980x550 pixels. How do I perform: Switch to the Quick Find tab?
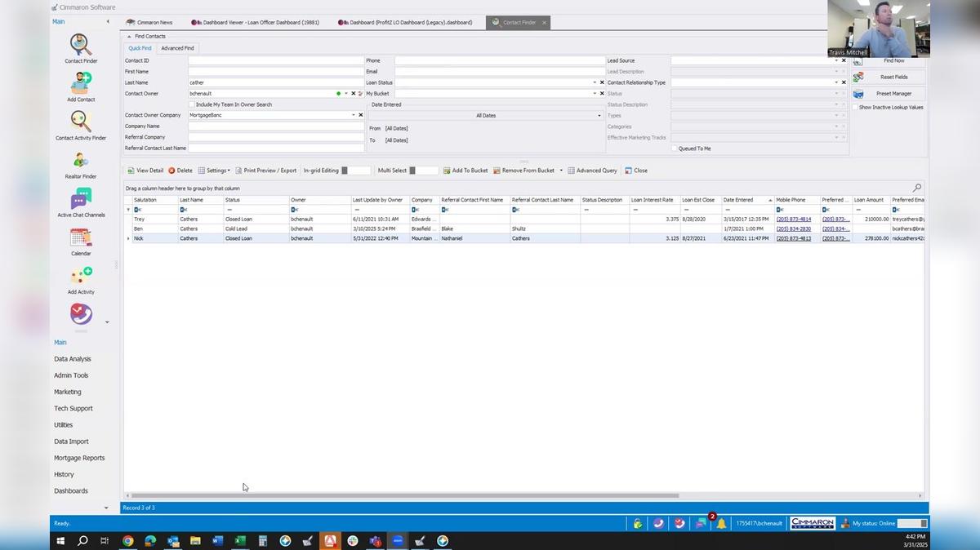point(140,48)
